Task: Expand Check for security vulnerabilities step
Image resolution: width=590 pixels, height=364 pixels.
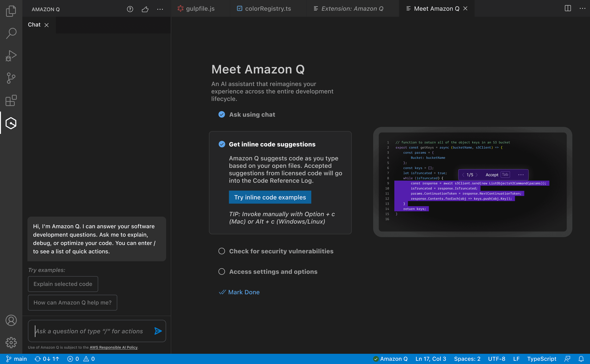Action: pyautogui.click(x=281, y=251)
